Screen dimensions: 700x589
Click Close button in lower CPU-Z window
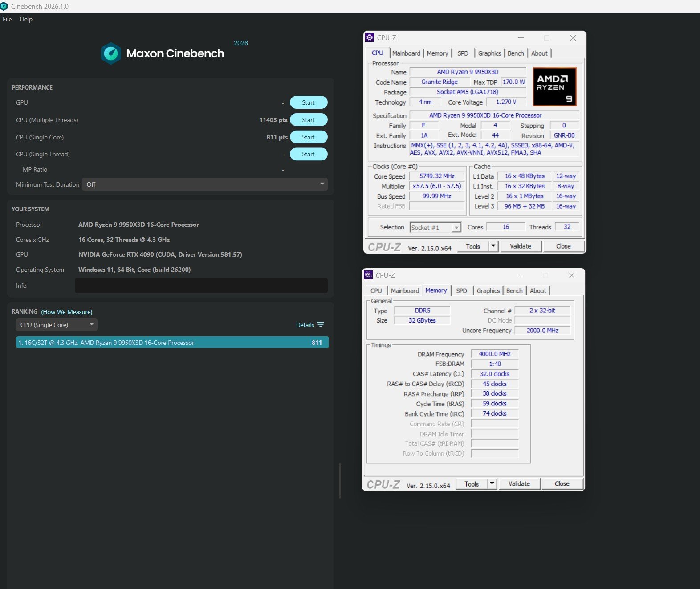tap(562, 484)
